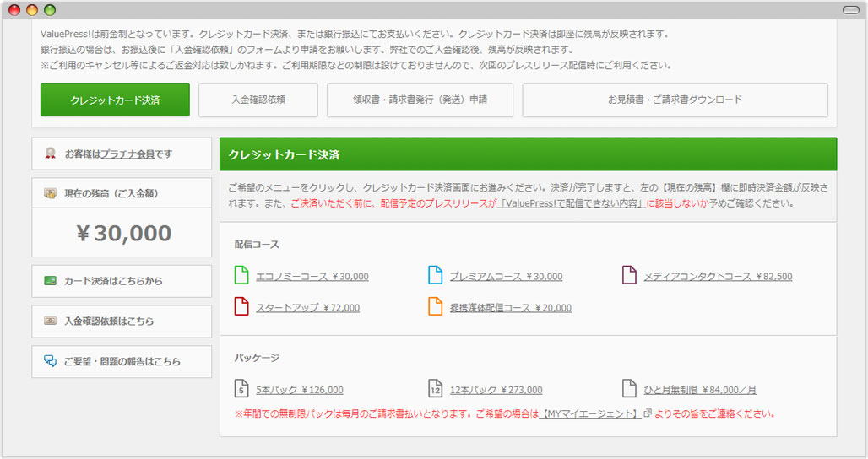Follow the ValuePress!で配信できない内容 link
Screen dimensions: 868x459
[571, 203]
